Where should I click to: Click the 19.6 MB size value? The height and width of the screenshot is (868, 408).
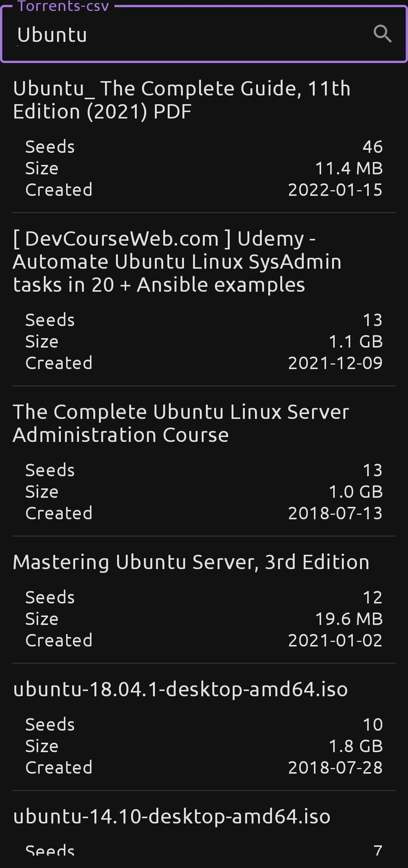(x=349, y=619)
